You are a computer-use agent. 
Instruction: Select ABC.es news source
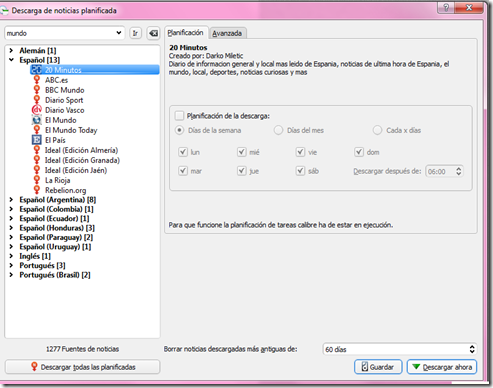click(x=57, y=80)
